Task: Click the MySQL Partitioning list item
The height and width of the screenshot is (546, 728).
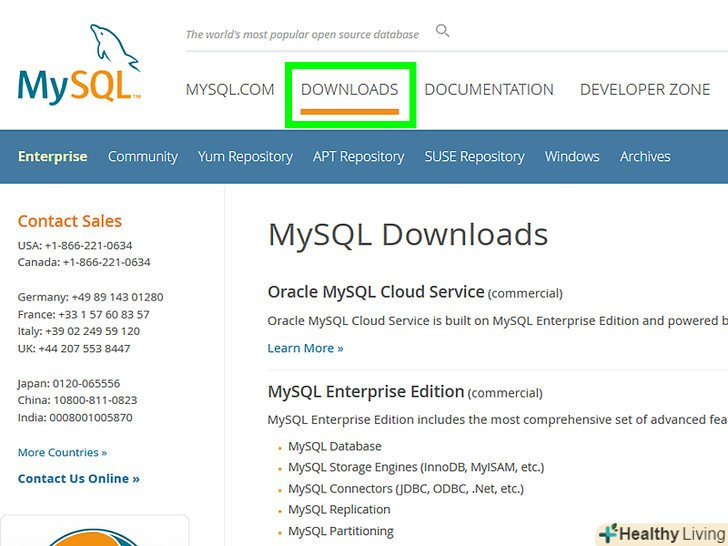Action: [341, 531]
